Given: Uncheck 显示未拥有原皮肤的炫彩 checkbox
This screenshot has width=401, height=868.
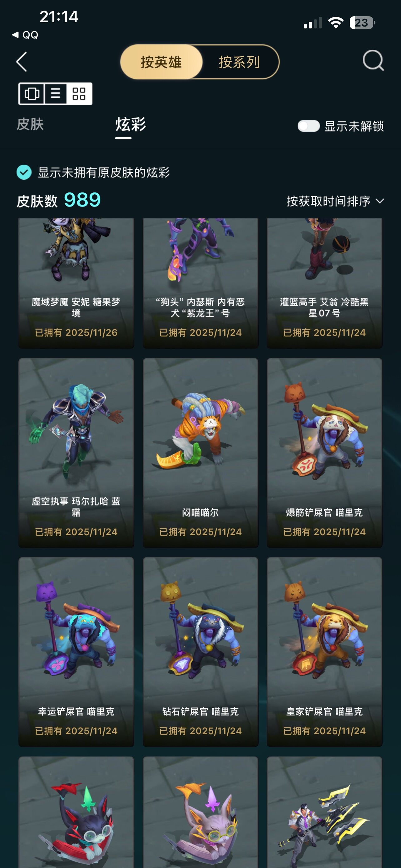Looking at the screenshot, I should 24,172.
